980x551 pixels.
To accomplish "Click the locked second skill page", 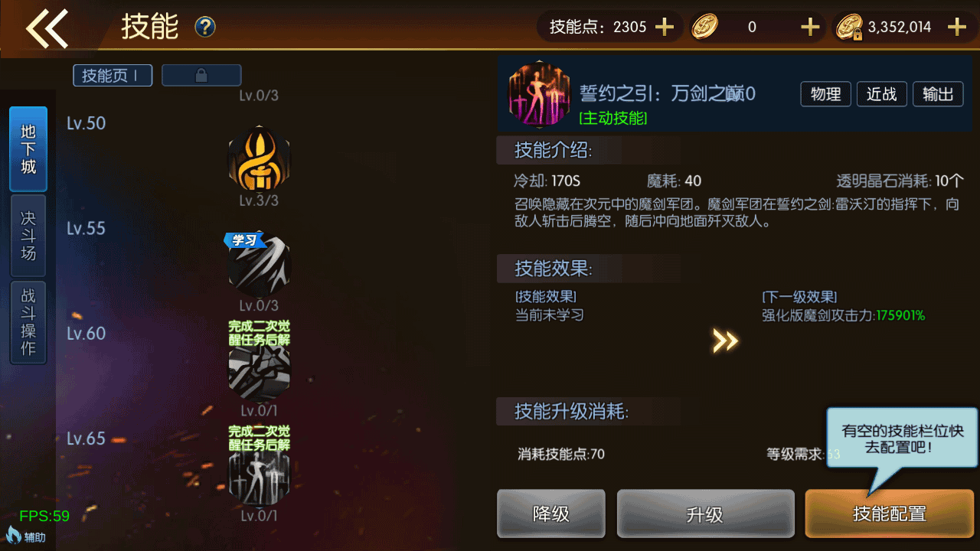I will (201, 75).
